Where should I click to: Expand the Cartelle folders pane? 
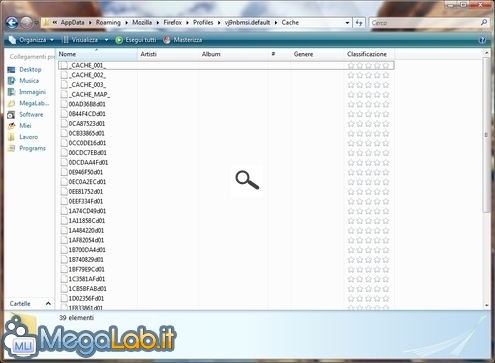pos(30,304)
